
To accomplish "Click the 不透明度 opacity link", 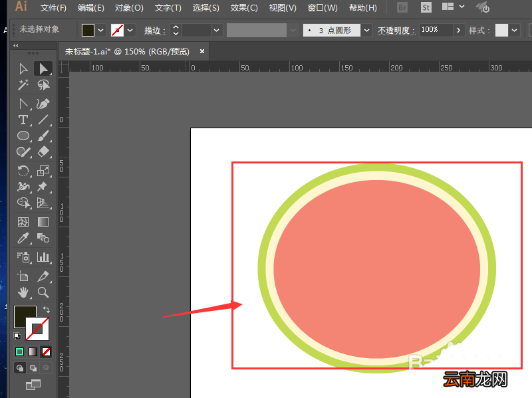I will click(x=396, y=31).
